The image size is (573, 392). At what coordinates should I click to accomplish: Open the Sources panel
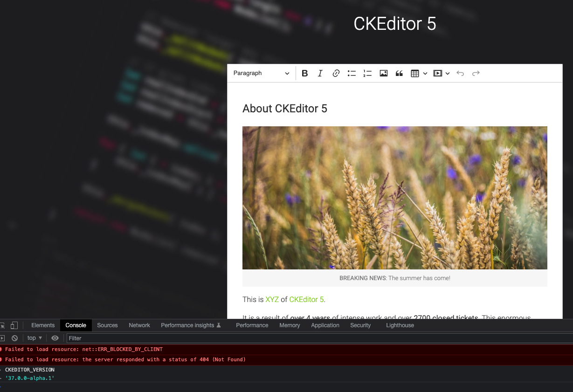107,325
